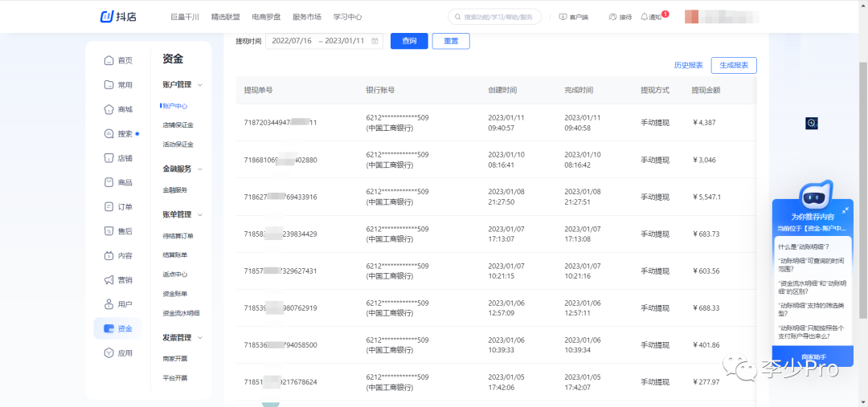Screen dimensions: 868x407
Task: Click the blurred account profile area
Action: [x=721, y=17]
